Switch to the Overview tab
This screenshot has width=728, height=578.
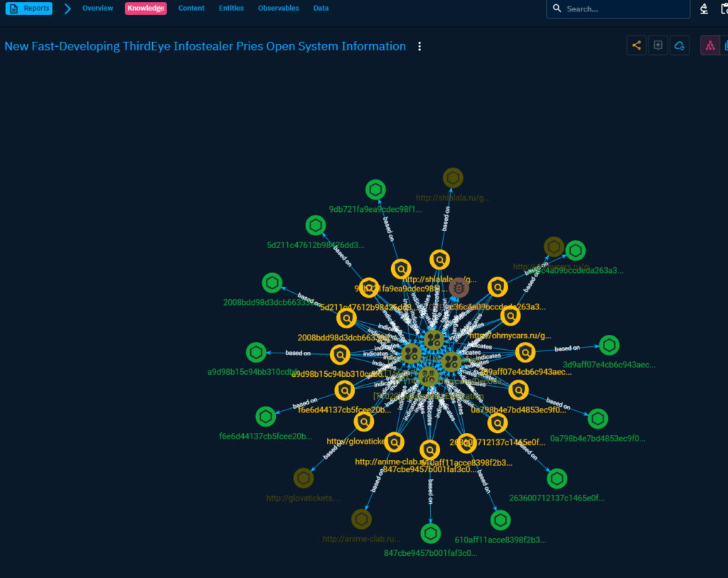pos(97,9)
